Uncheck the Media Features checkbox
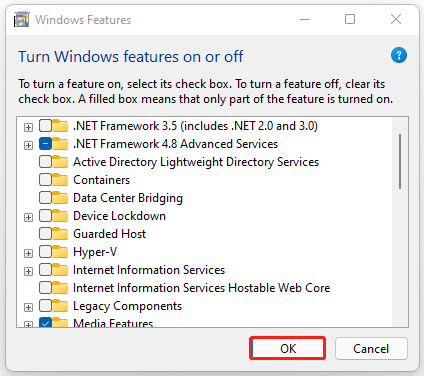The width and height of the screenshot is (424, 376). [45, 322]
